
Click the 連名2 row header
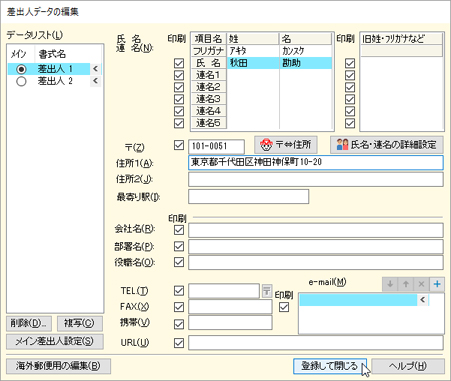209,87
